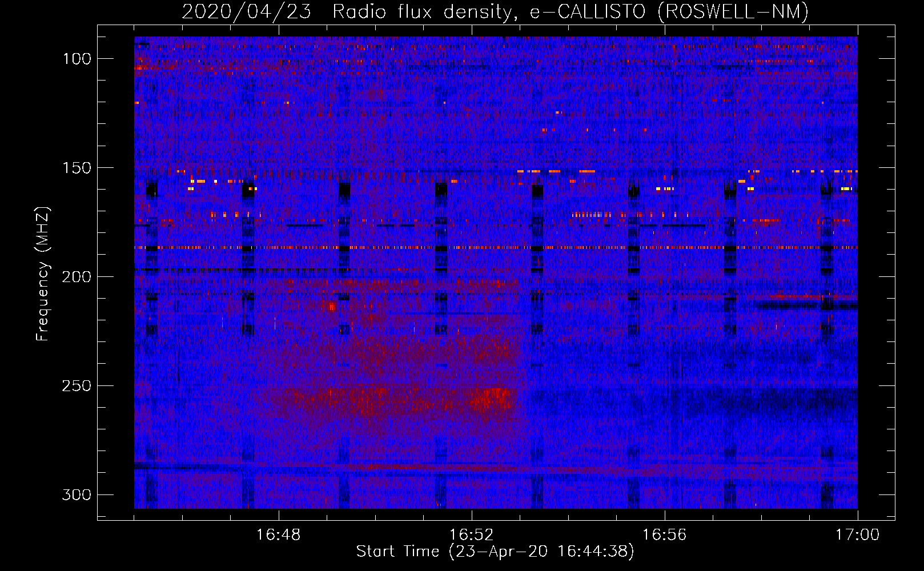
Task: Click the "Frequency (MHZ)" y-axis label
Action: 43,274
